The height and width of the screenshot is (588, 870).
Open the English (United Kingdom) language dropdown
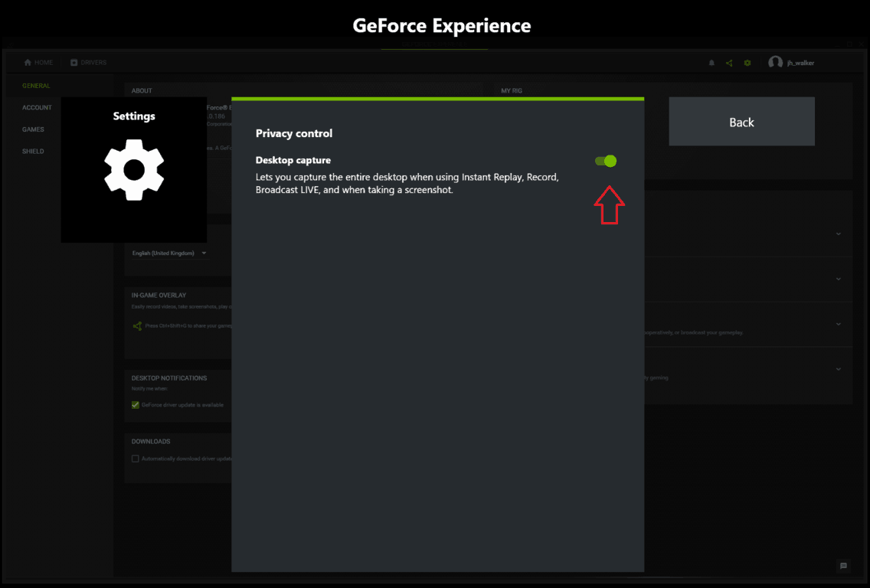(169, 253)
